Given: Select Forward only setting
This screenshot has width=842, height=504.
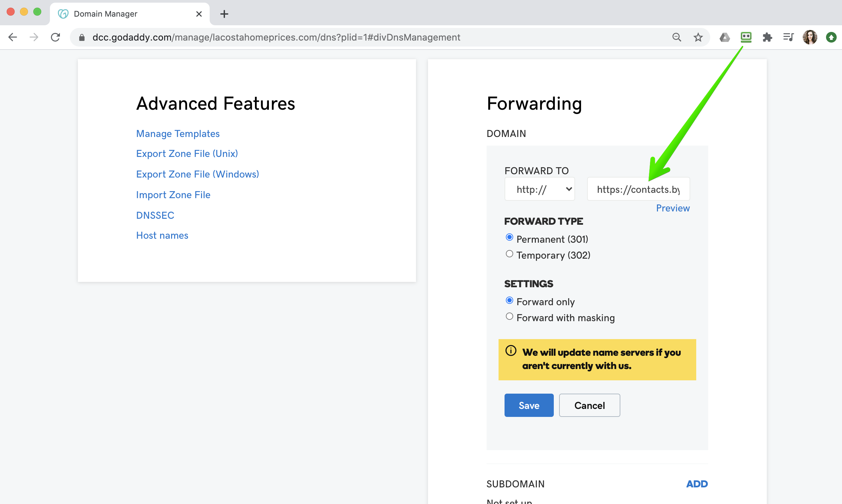Looking at the screenshot, I should (509, 301).
